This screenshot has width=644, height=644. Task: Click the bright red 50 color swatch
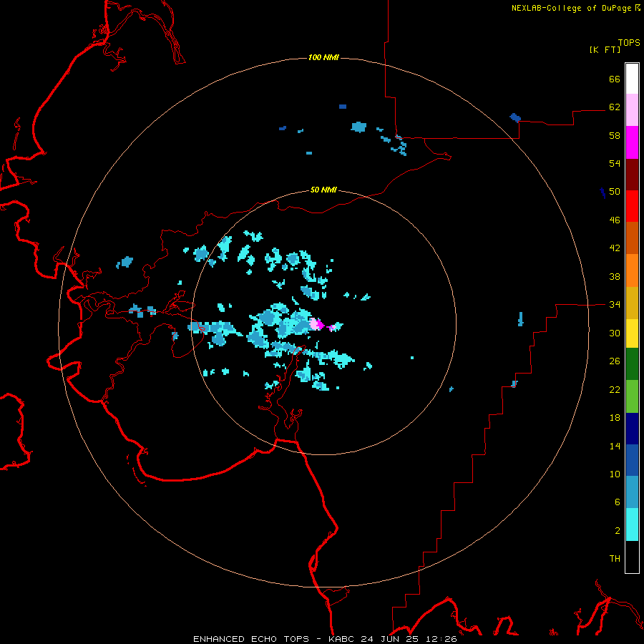[632, 206]
